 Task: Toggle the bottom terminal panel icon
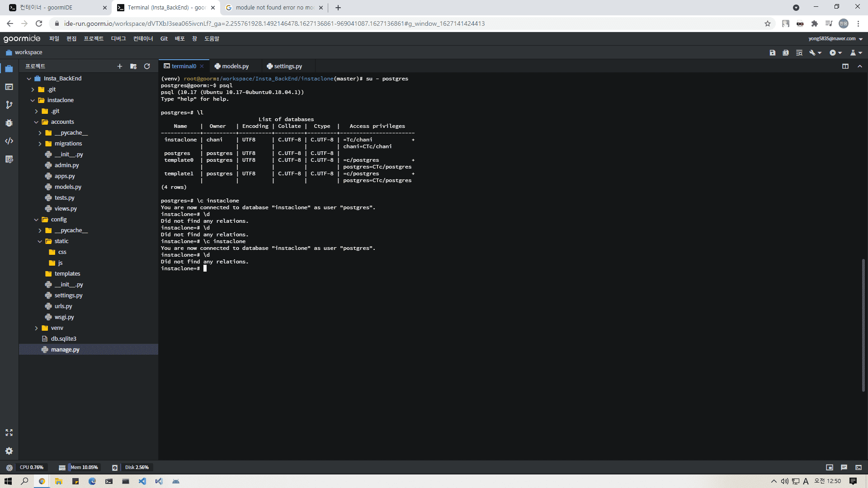click(858, 467)
